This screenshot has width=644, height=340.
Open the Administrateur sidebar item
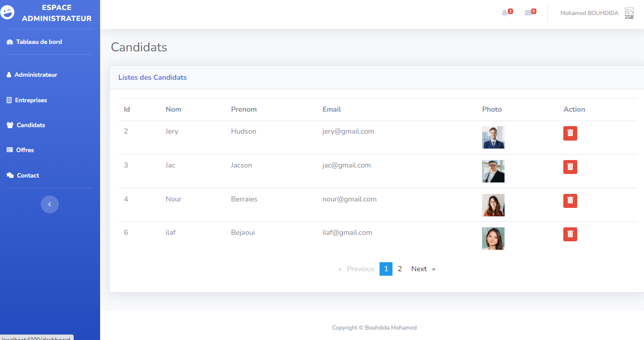[x=35, y=75]
